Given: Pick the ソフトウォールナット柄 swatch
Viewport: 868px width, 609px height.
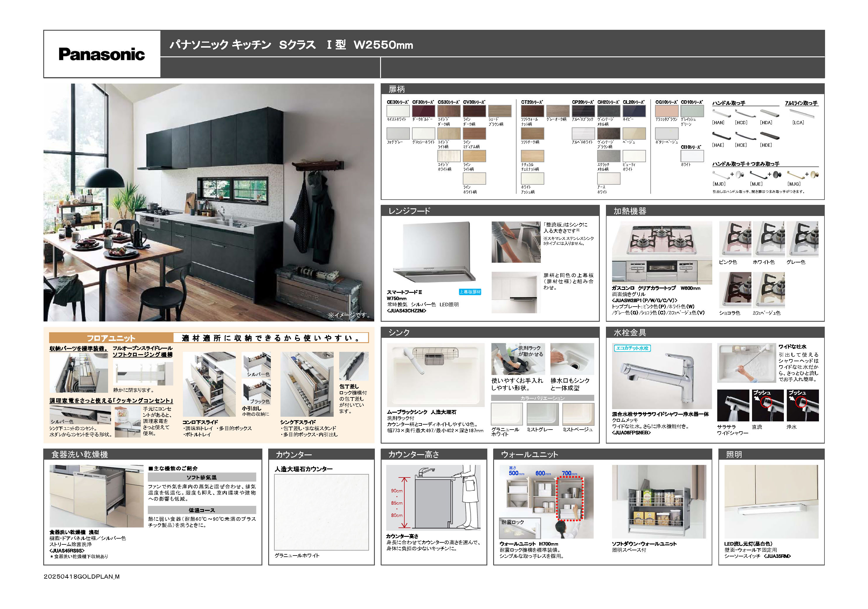Looking at the screenshot, I should (x=533, y=111).
